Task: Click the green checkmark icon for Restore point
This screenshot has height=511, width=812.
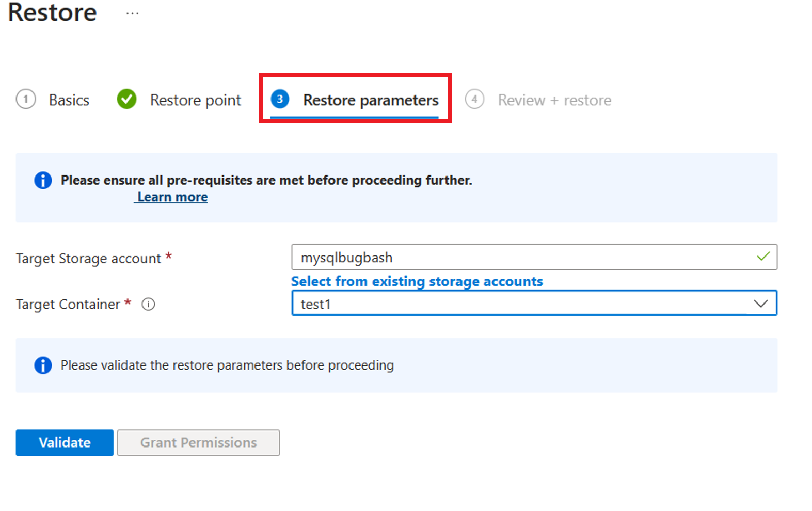Action: (x=126, y=99)
